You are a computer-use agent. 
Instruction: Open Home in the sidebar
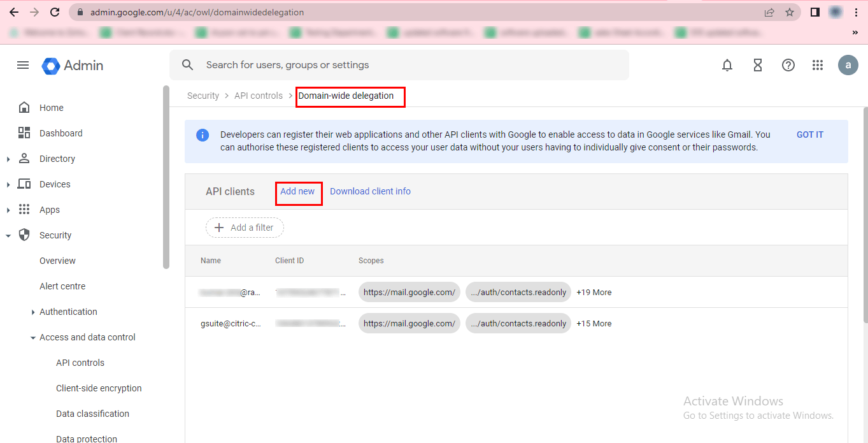pos(52,108)
